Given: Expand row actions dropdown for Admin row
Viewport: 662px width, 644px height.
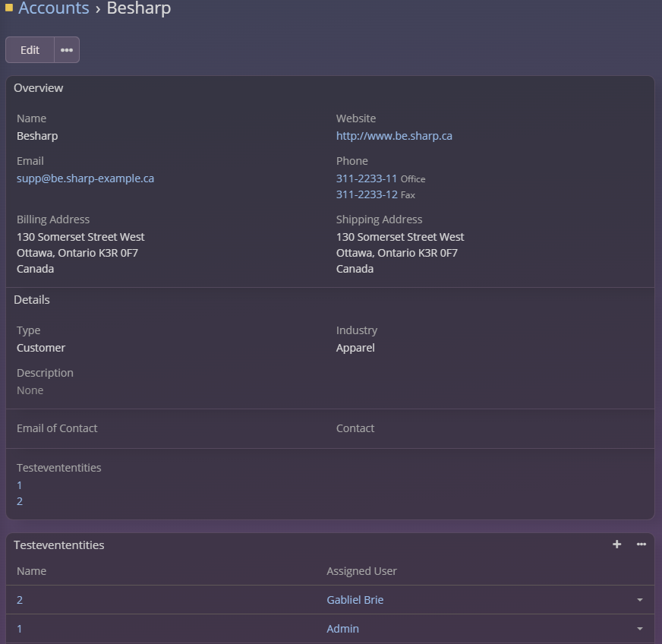Looking at the screenshot, I should tap(640, 628).
